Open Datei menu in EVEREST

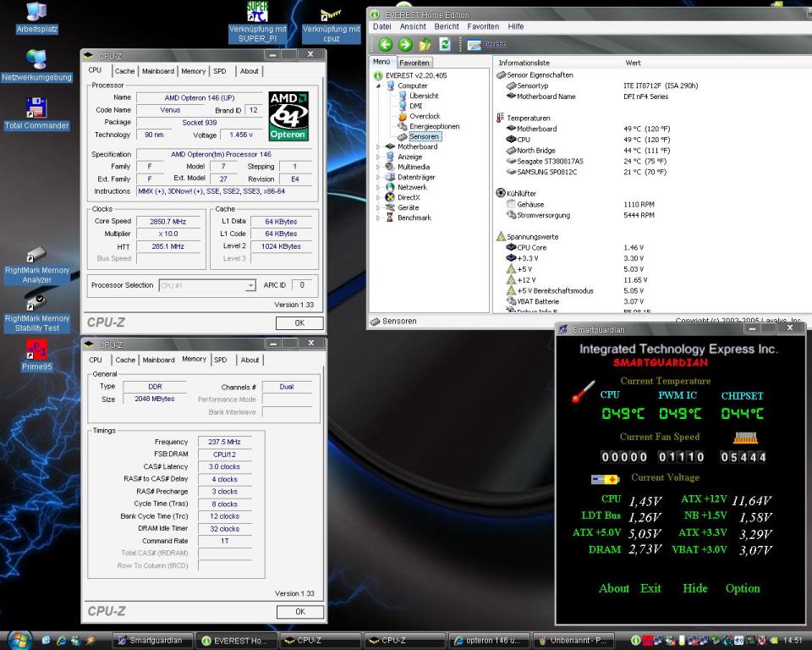pos(381,26)
